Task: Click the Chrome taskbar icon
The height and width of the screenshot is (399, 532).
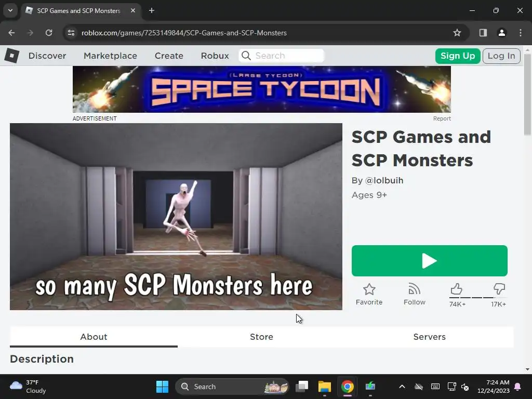Action: click(347, 387)
